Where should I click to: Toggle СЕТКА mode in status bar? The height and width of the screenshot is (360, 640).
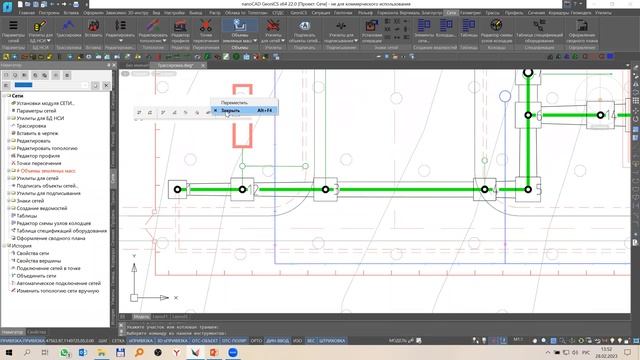coord(118,340)
